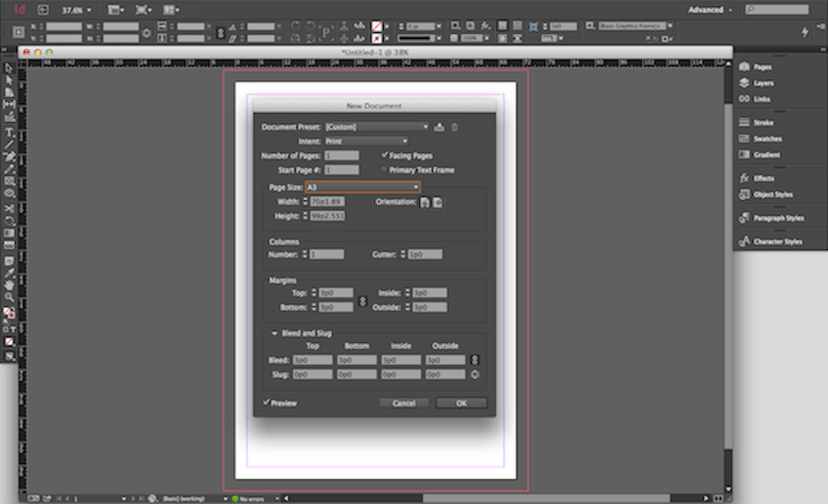The height and width of the screenshot is (504, 828).
Task: Cancel the New Document dialog
Action: tap(404, 403)
